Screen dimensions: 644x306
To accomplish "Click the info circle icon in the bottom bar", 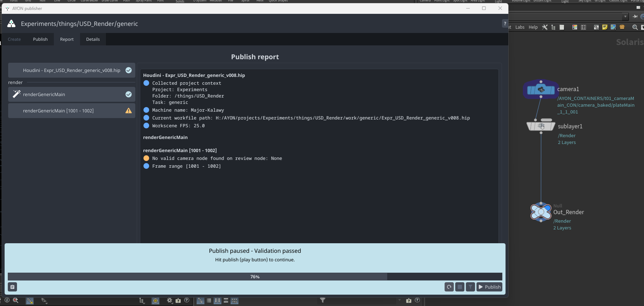I will pyautogui.click(x=7, y=300).
